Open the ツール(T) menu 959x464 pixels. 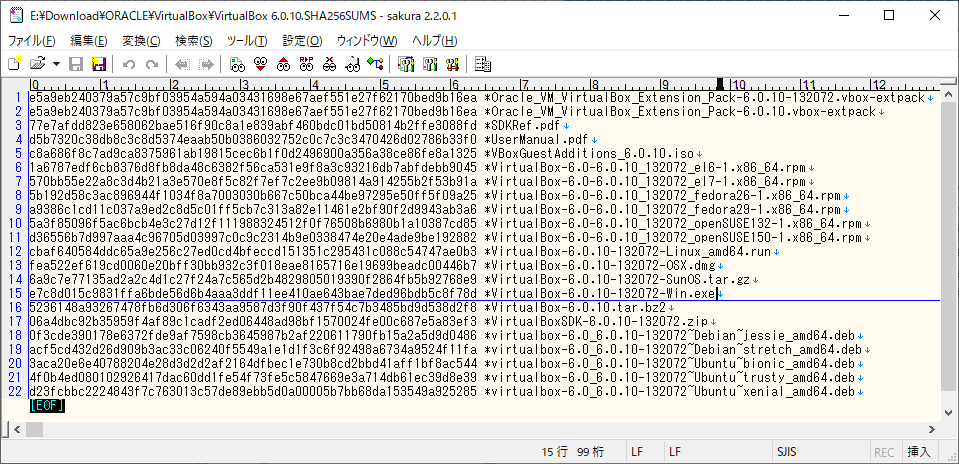pyautogui.click(x=246, y=41)
